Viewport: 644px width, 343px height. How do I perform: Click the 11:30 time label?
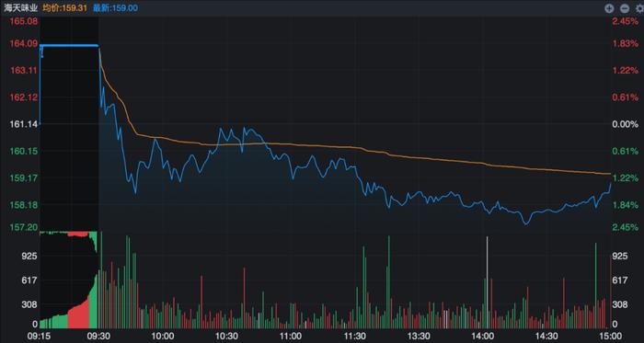pyautogui.click(x=355, y=336)
